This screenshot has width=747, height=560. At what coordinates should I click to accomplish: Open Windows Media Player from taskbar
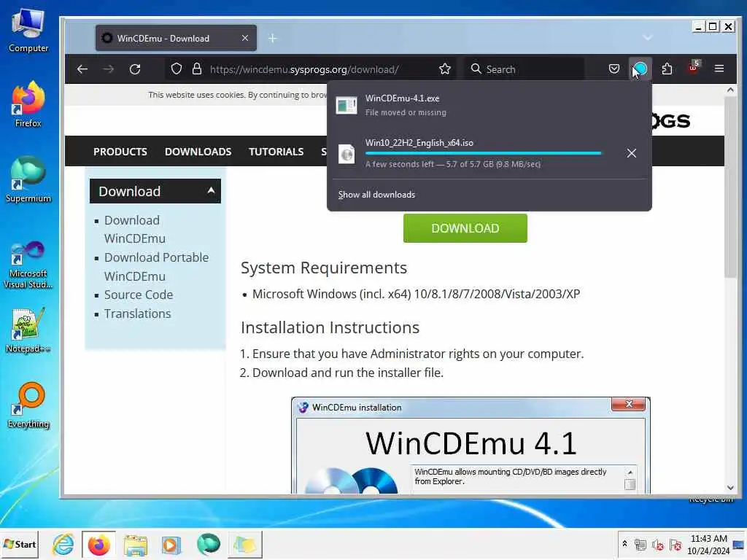pos(171,544)
